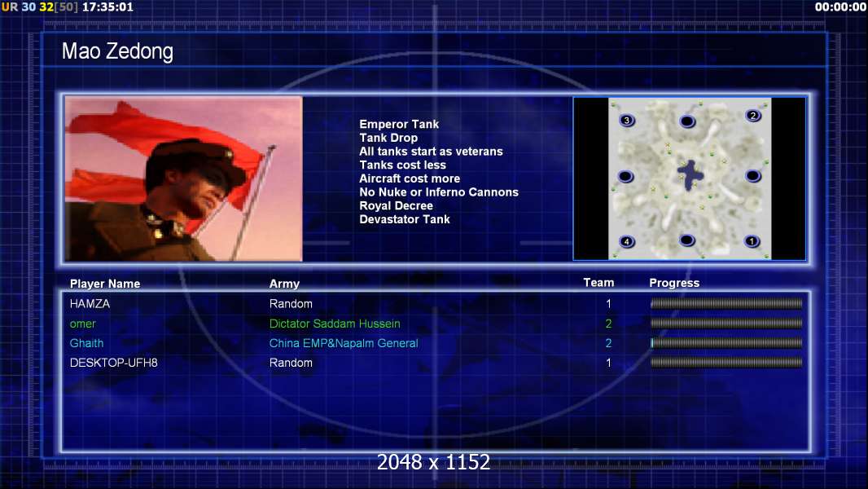Click Ghaith's team number 2
Viewport: 868px width, 489px height.
(608, 343)
